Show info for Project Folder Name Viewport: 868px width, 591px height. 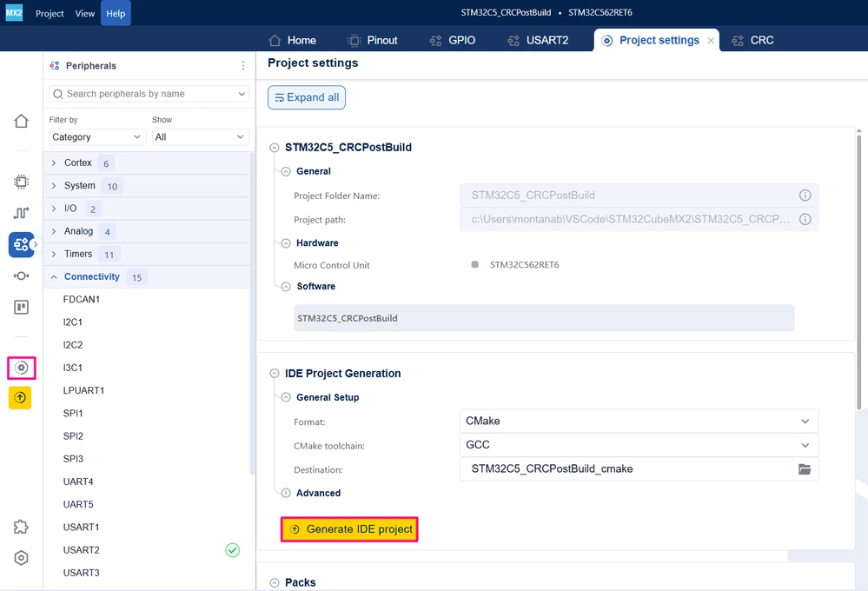(x=805, y=195)
